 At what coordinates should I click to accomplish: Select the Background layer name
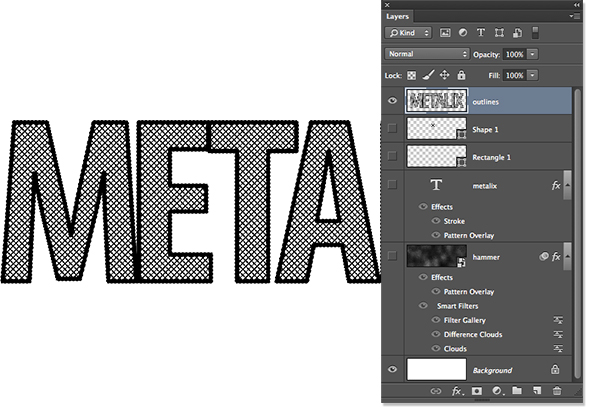493,370
